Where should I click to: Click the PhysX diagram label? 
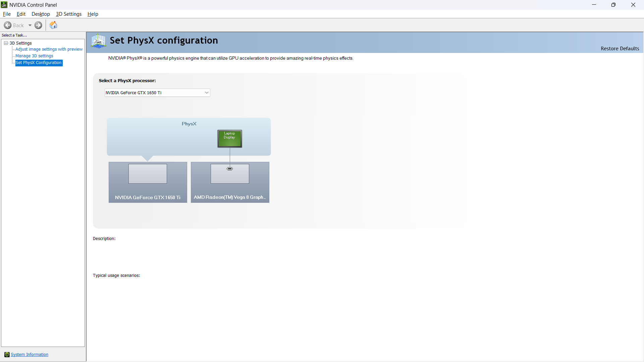189,124
